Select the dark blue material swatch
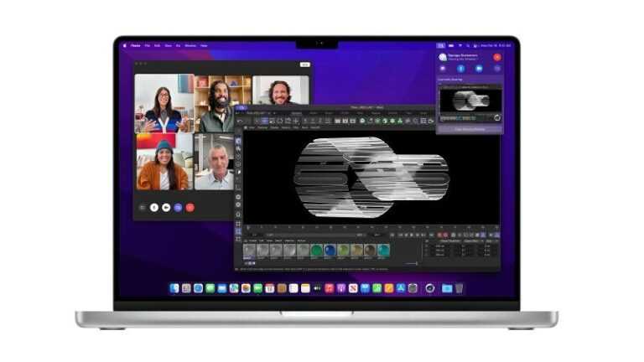 [x=330, y=251]
